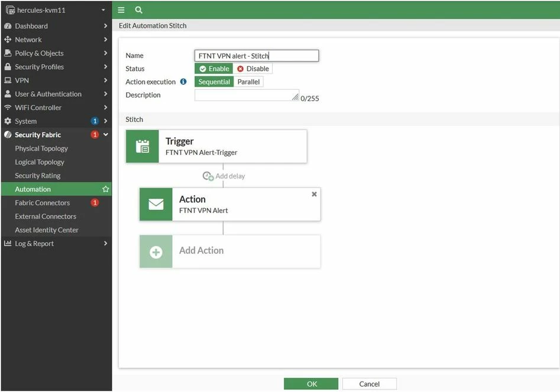
Task: Click in the Name input field
Action: (257, 56)
